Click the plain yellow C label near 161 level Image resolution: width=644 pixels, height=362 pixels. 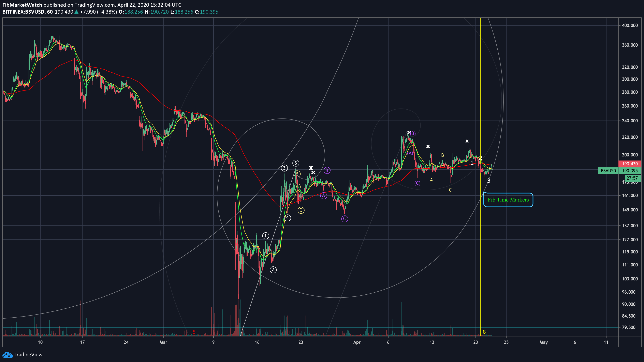[450, 190]
